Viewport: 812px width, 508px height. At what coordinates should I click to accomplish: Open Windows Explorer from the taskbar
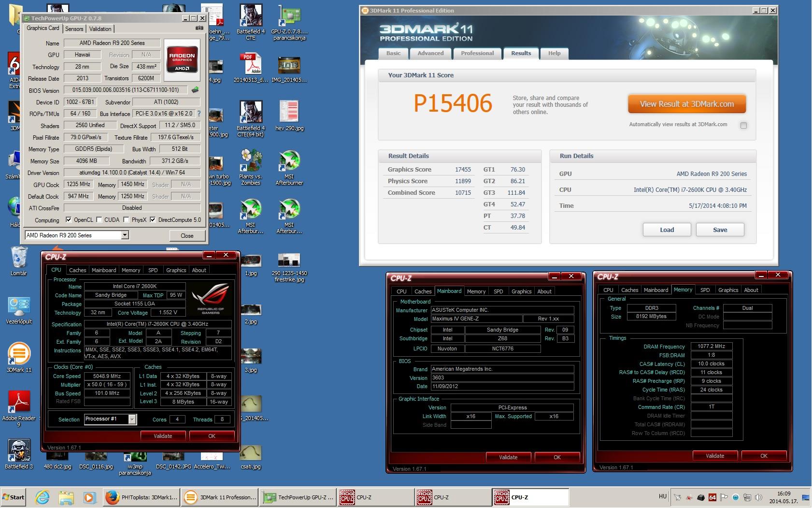(x=66, y=497)
